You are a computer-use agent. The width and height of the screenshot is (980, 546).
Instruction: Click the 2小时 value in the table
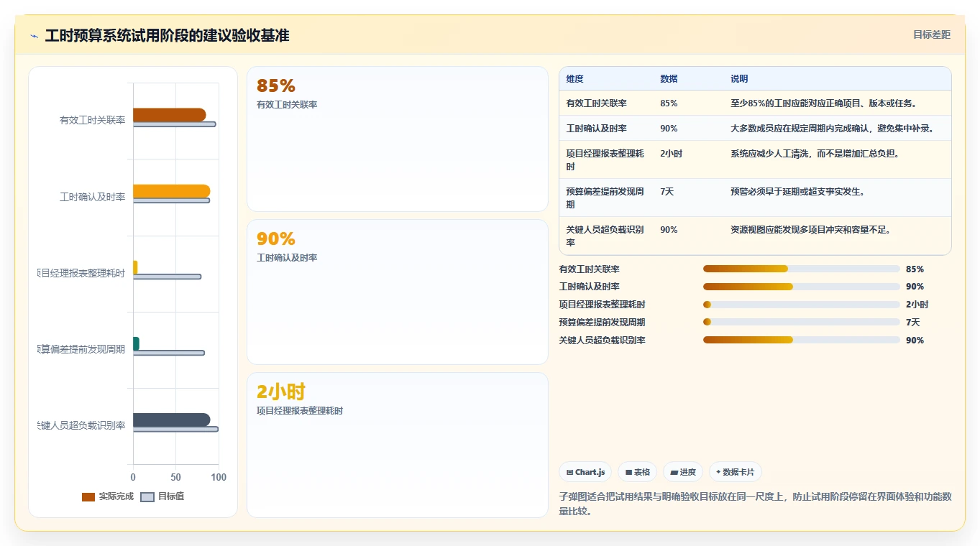(x=671, y=154)
